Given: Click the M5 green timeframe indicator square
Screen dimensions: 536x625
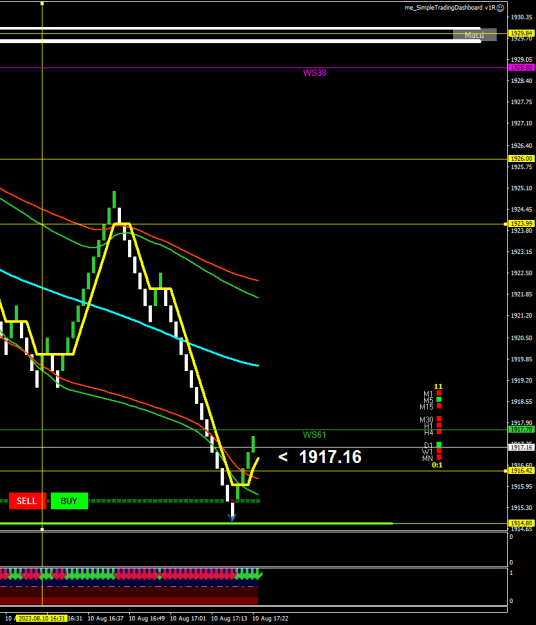Looking at the screenshot, I should [439, 399].
